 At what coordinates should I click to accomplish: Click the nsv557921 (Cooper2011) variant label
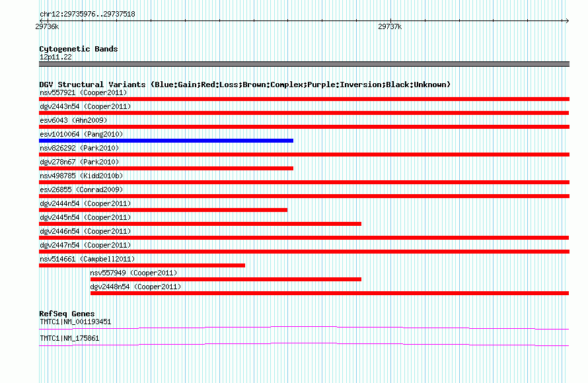[83, 92]
